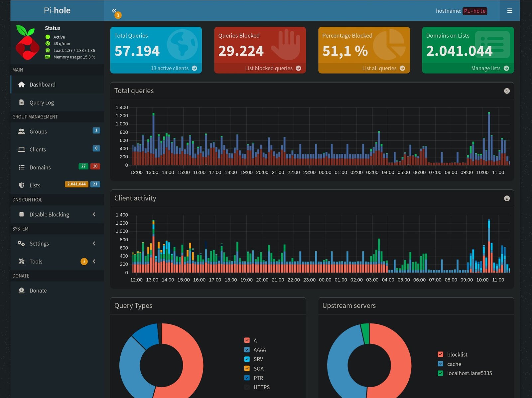Collapse sidebar with double-chevron icon

coord(114,11)
